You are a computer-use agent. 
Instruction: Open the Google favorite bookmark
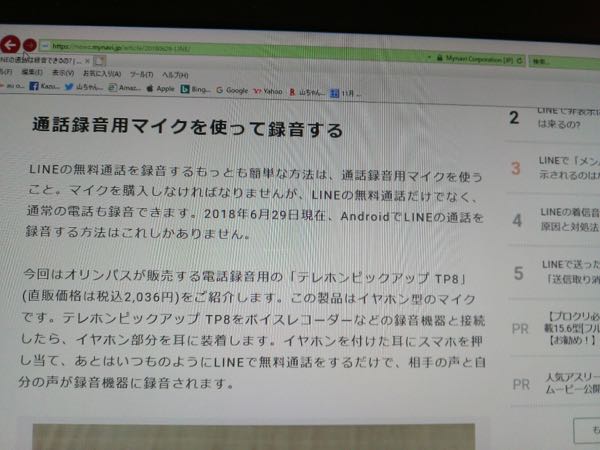tap(232, 90)
